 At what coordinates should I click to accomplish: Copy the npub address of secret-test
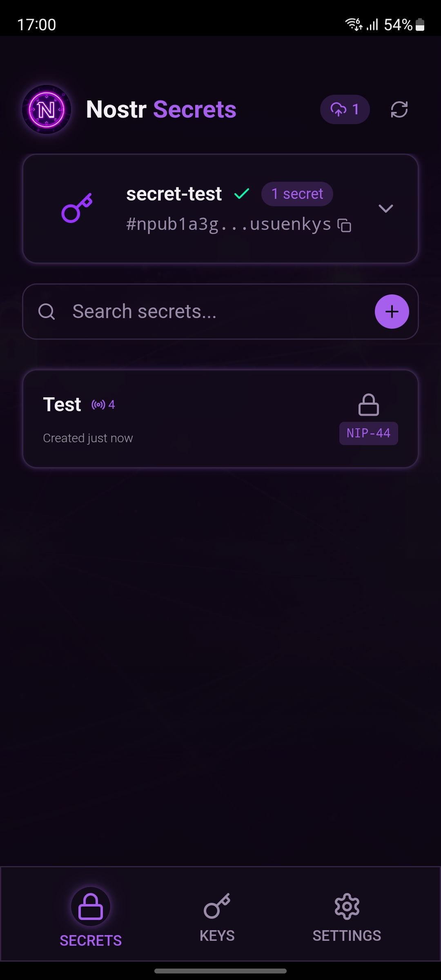click(x=344, y=224)
